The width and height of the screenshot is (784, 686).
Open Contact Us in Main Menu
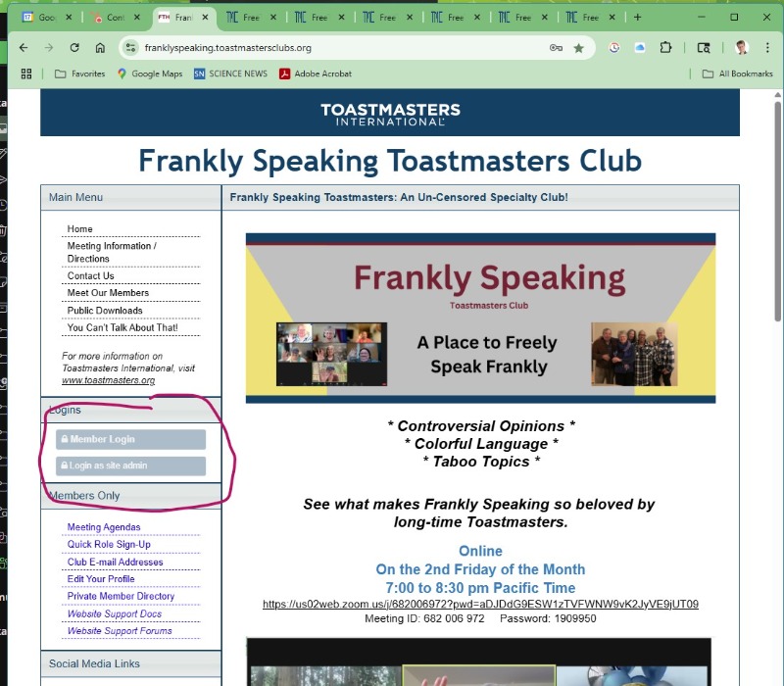(x=90, y=275)
